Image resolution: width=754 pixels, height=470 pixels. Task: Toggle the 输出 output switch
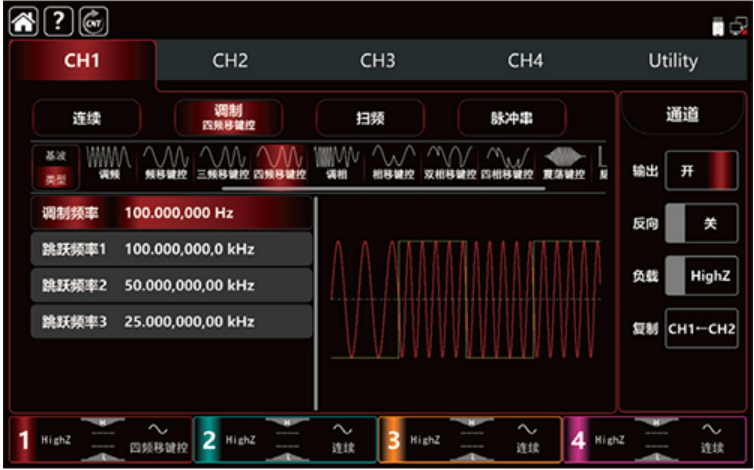pos(700,170)
